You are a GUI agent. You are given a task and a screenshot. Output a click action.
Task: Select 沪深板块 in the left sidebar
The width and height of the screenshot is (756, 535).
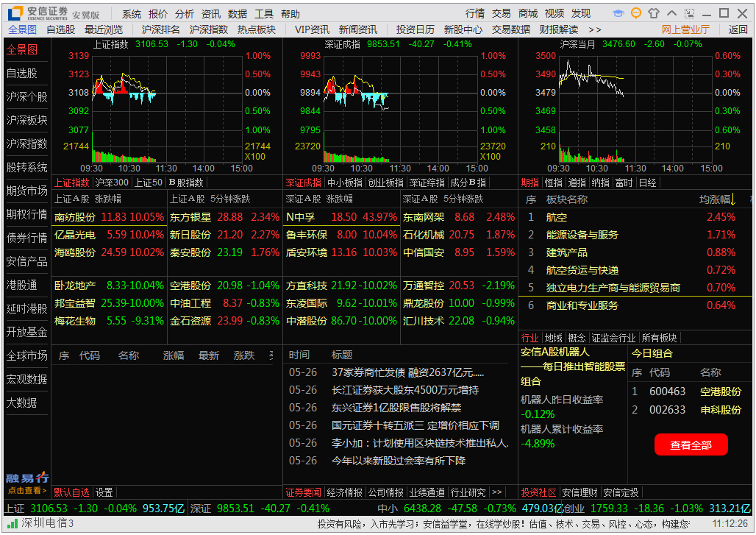tap(27, 121)
